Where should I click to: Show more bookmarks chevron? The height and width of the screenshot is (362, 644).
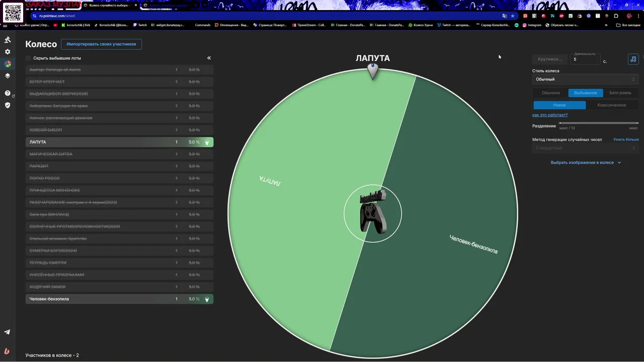(606, 25)
